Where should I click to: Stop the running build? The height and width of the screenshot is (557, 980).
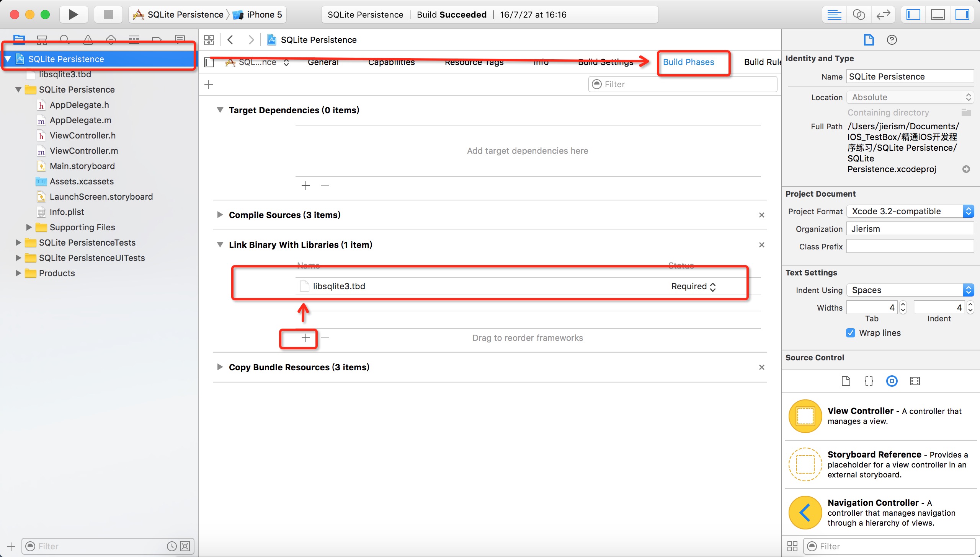click(x=108, y=15)
